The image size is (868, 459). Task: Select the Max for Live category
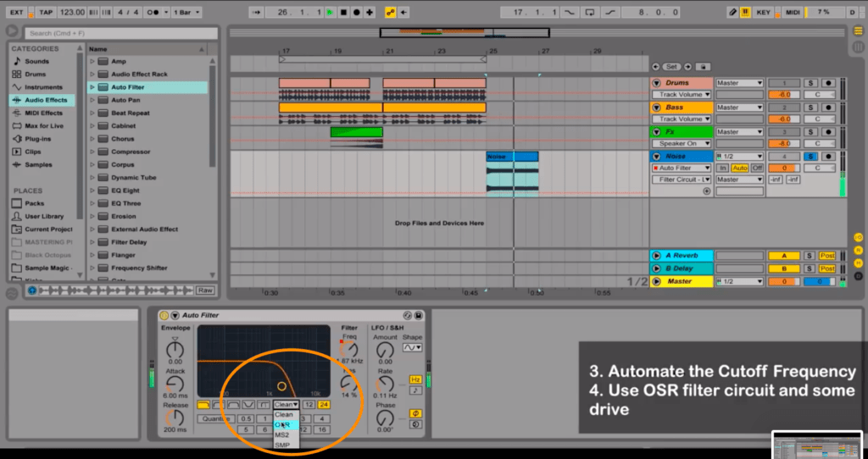[44, 126]
